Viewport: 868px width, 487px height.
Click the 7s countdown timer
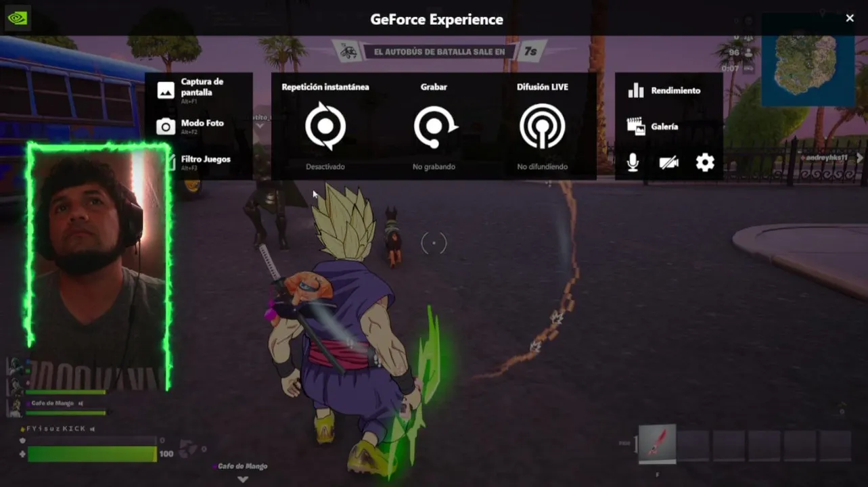pyautogui.click(x=530, y=51)
